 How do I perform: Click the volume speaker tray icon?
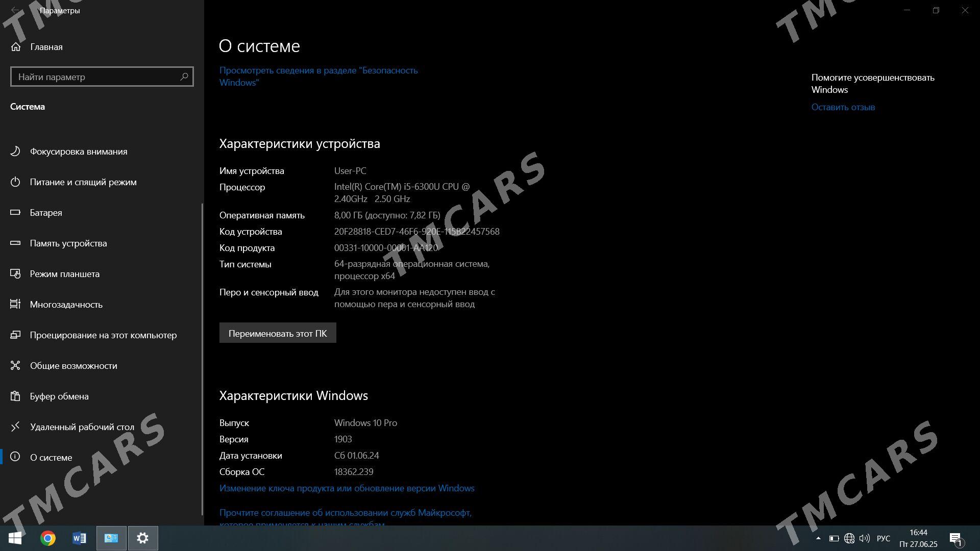click(x=864, y=538)
